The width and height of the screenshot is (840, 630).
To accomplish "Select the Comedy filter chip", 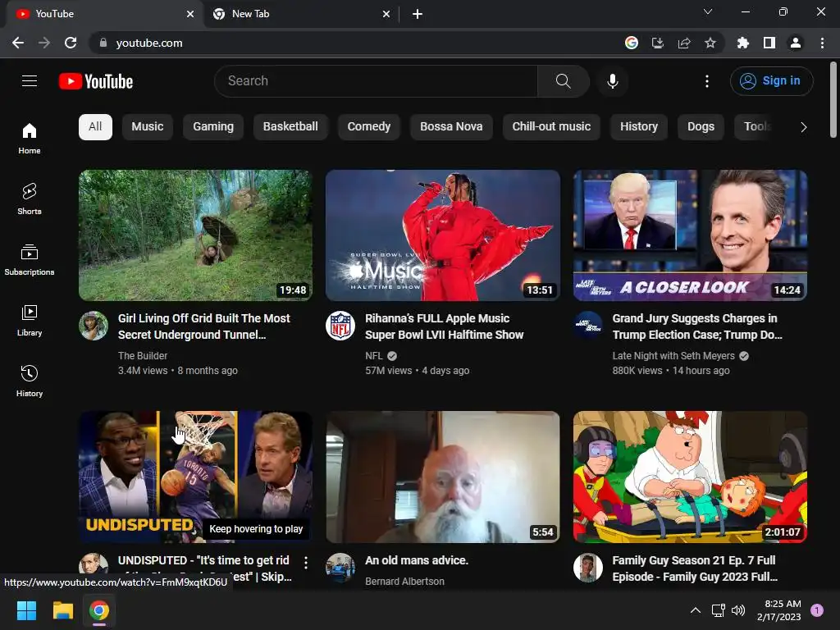I will click(368, 127).
